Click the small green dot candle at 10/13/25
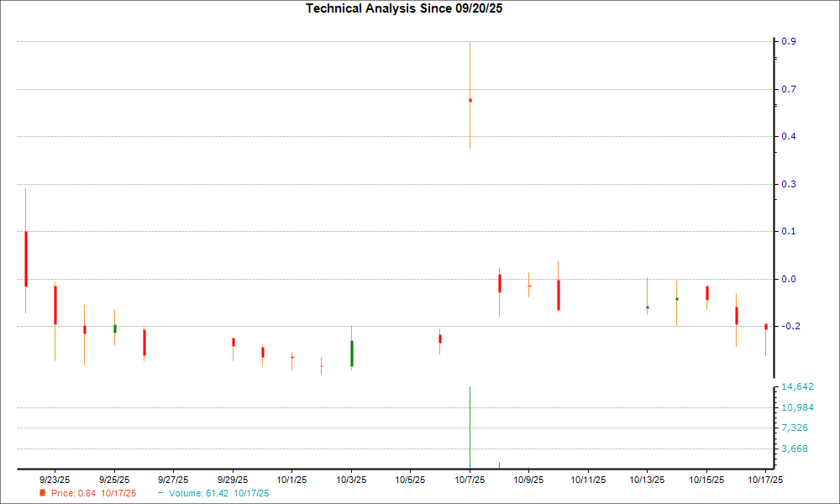Image resolution: width=840 pixels, height=504 pixels. point(647,307)
